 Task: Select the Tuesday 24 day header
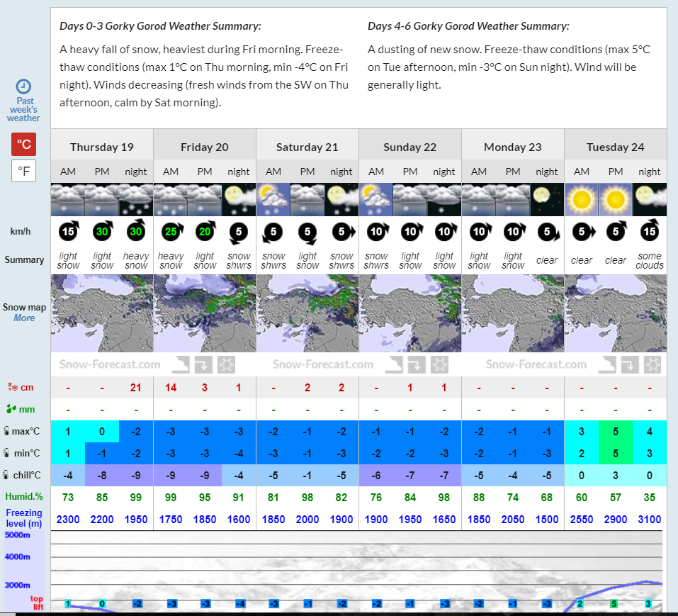(x=616, y=147)
